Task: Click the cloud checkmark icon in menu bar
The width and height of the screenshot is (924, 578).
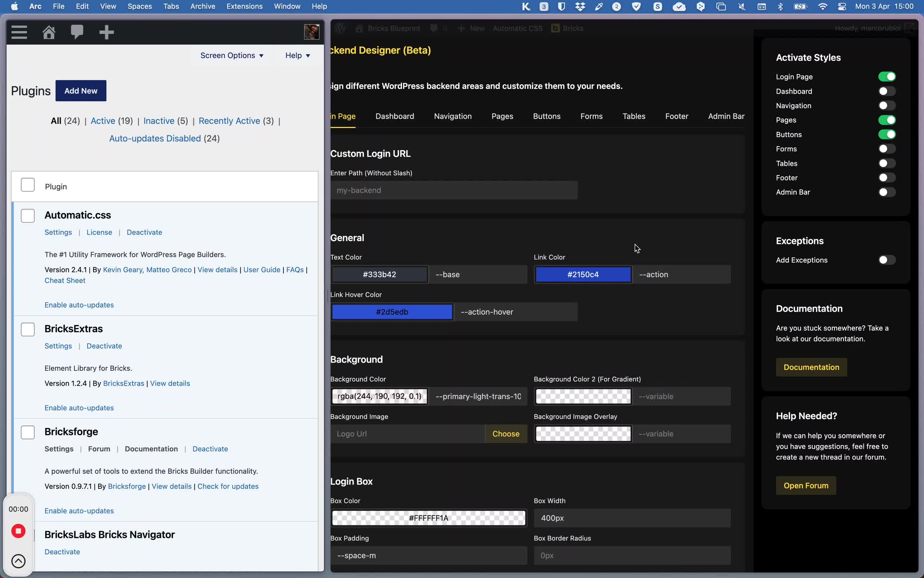Action: tap(679, 6)
